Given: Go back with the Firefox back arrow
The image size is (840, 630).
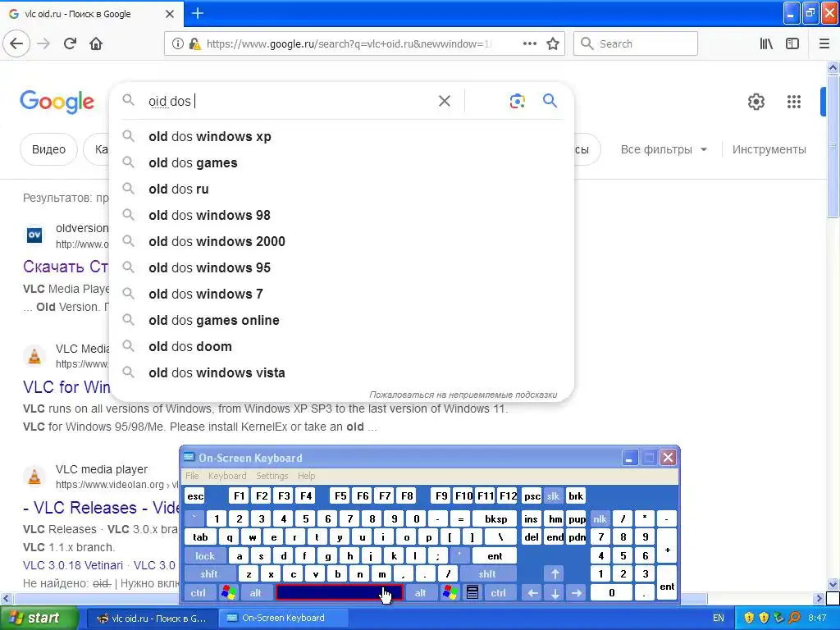Looking at the screenshot, I should click(16, 43).
